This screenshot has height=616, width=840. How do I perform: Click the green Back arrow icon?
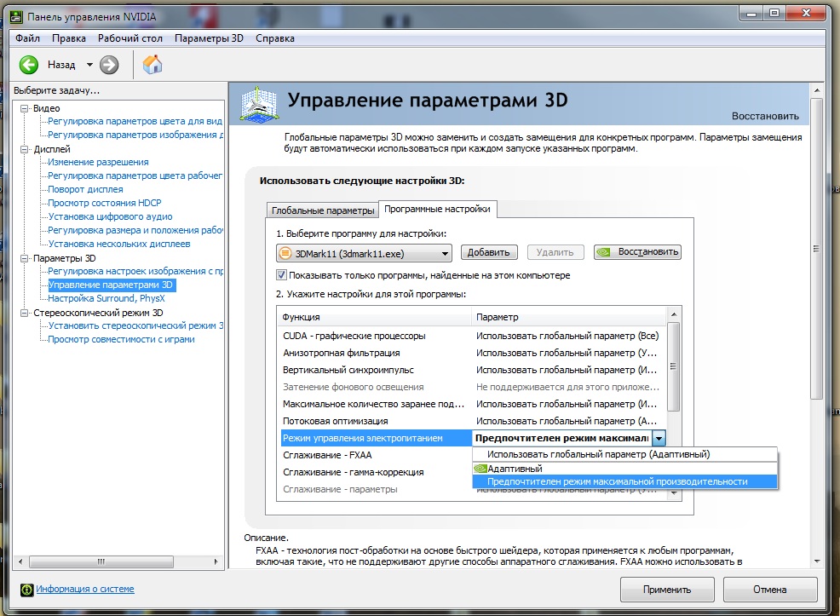(29, 65)
